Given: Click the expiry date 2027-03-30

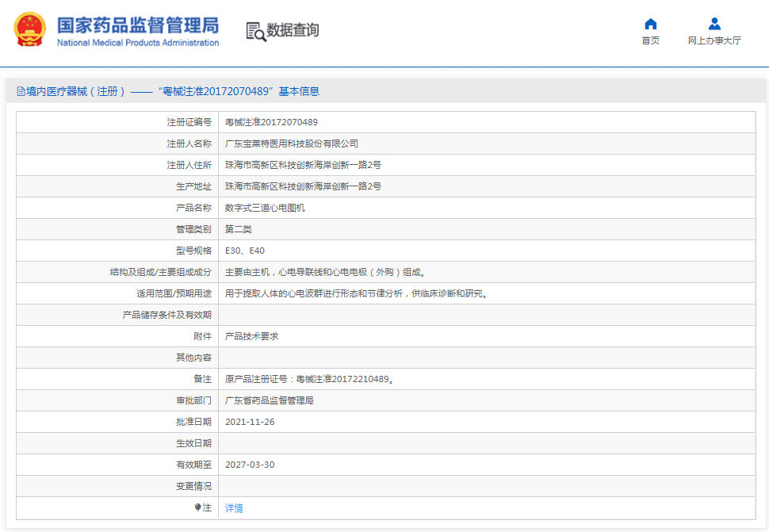Looking at the screenshot, I should tap(250, 465).
